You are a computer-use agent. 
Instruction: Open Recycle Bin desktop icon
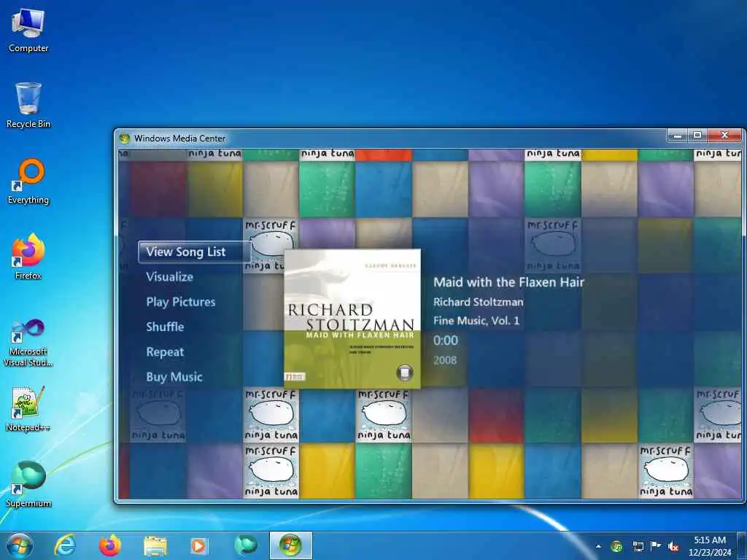coord(28,105)
